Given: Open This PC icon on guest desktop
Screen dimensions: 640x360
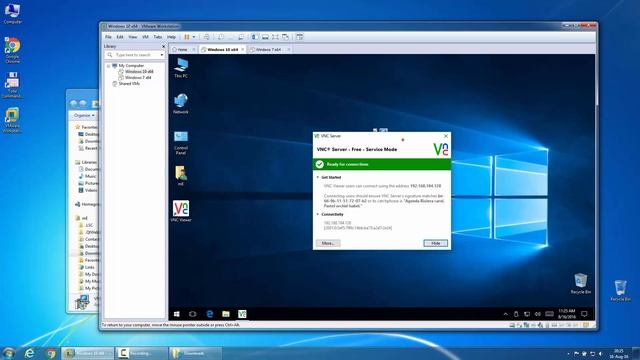Looking at the screenshot, I should pos(181,68).
